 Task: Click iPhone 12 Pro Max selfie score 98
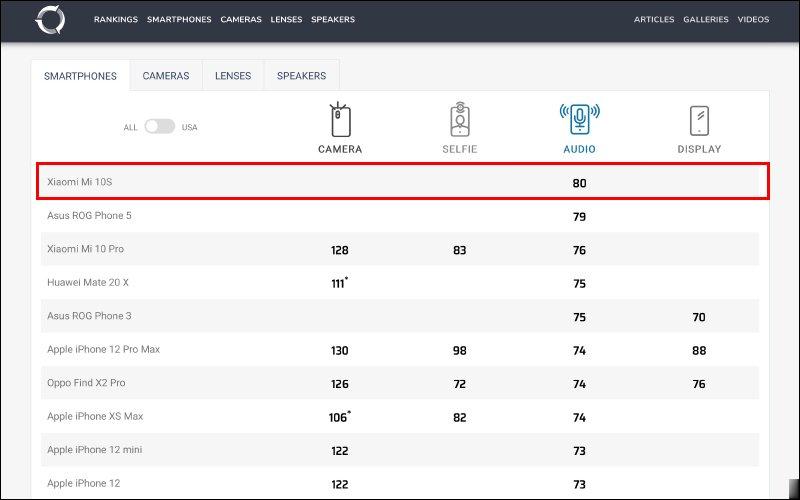460,351
